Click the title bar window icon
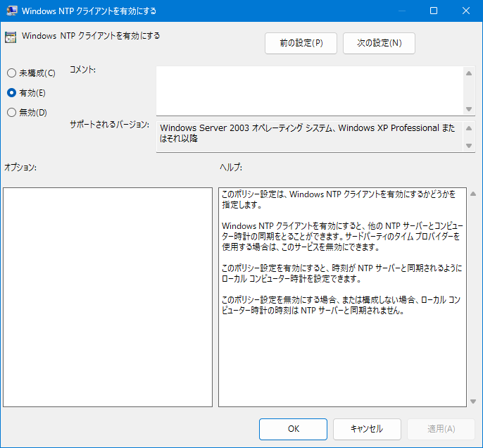This screenshot has height=448, width=483. click(12, 11)
